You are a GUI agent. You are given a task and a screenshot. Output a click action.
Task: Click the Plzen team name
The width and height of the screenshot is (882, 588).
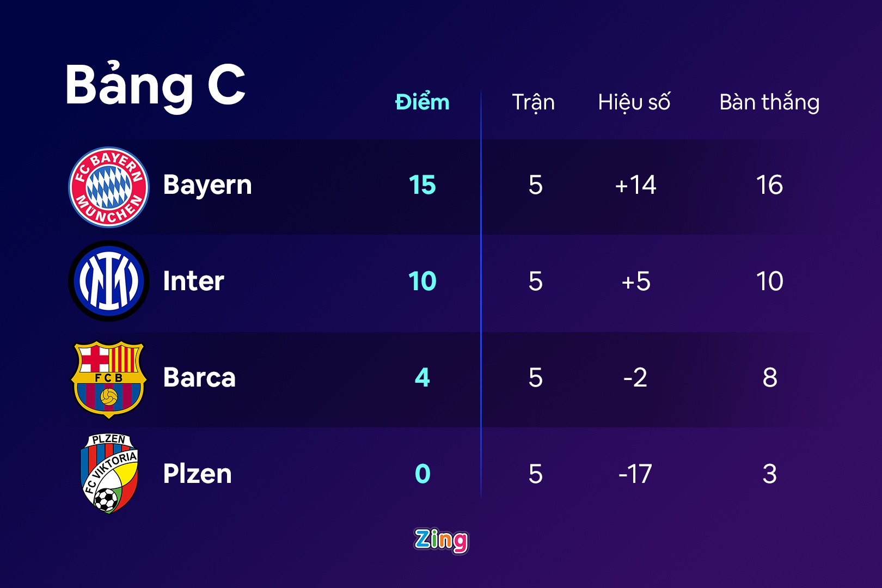point(198,474)
